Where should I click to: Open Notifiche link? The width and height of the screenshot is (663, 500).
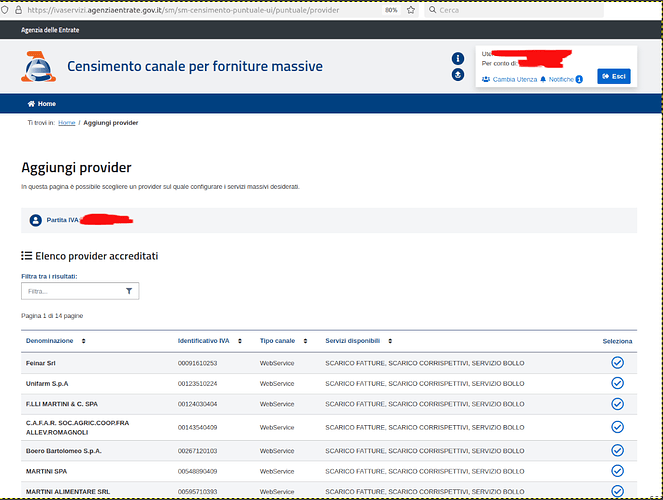pyautogui.click(x=561, y=79)
